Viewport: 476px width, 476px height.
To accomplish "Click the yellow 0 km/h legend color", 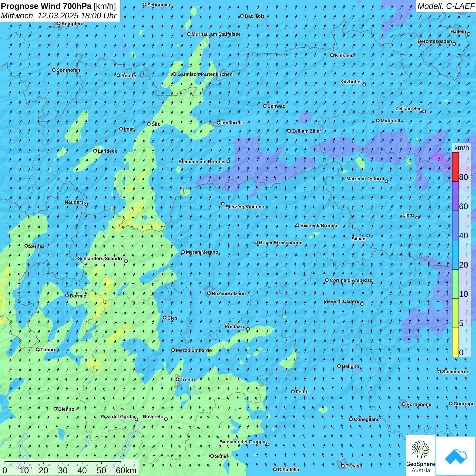I will tap(455, 342).
